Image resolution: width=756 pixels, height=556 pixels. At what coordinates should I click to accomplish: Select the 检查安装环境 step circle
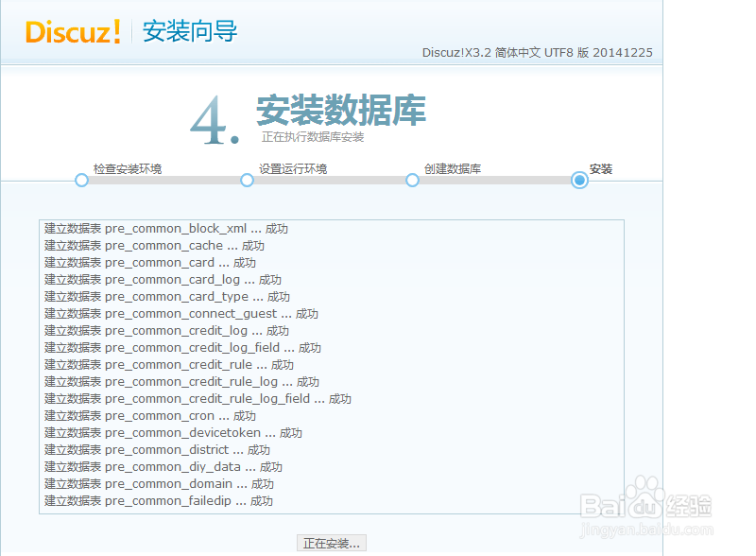(81, 180)
